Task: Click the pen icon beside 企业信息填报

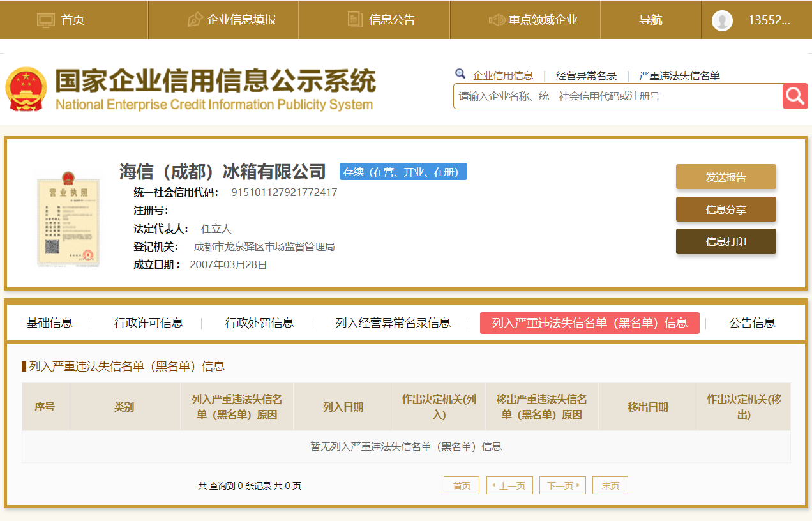Action: pos(195,20)
